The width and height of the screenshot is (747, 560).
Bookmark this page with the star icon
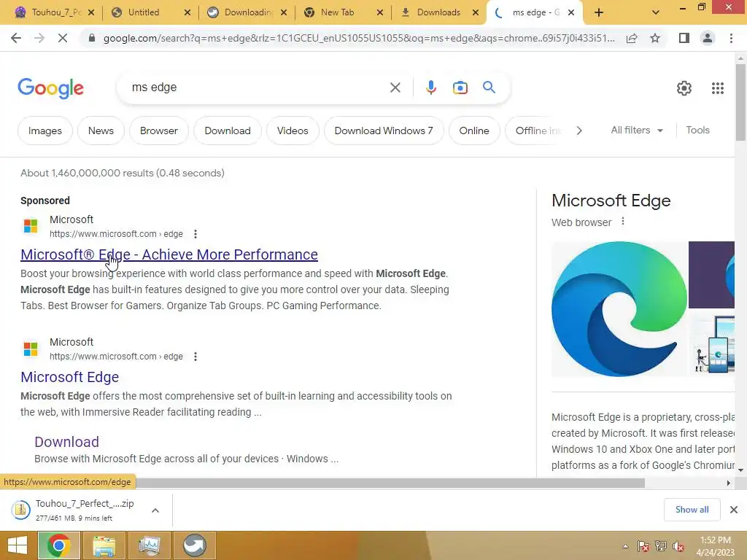coord(655,38)
